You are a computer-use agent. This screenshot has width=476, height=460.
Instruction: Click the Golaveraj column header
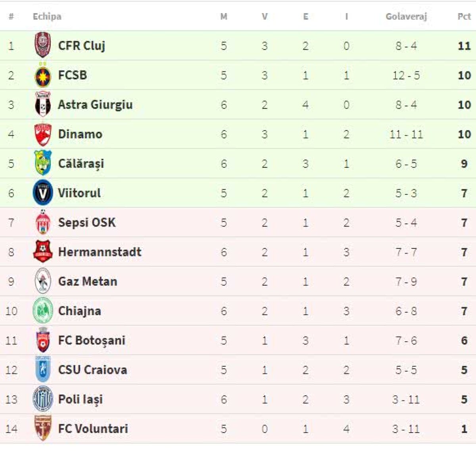tap(406, 16)
